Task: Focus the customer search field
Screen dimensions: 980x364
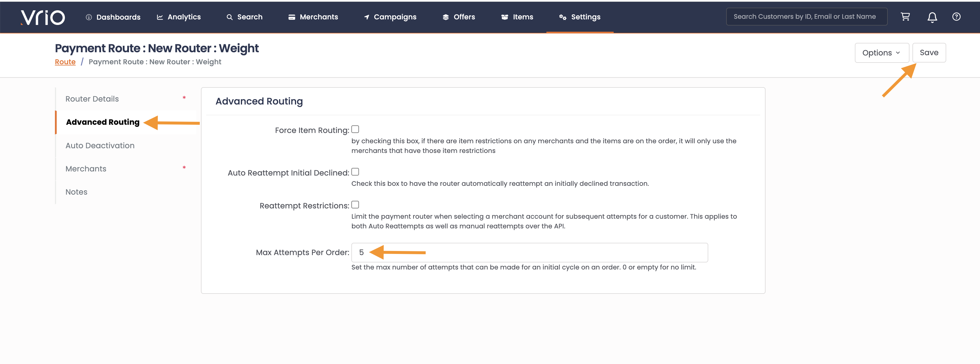Action: click(806, 17)
